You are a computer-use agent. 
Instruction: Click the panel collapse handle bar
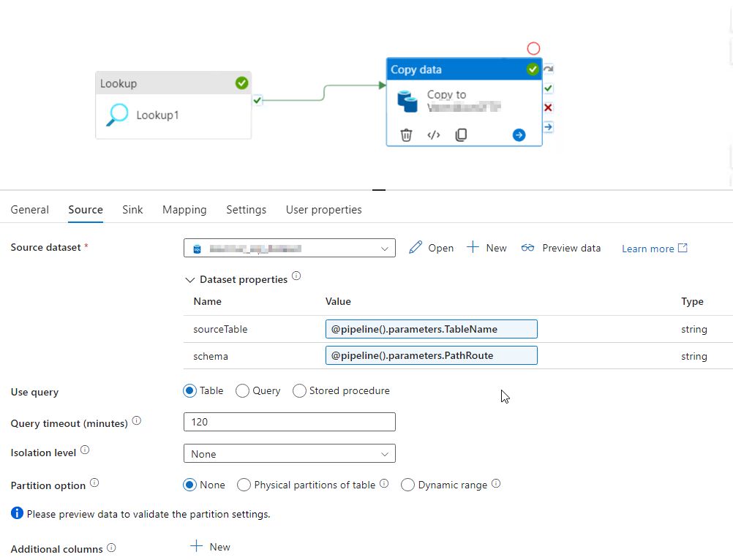379,190
